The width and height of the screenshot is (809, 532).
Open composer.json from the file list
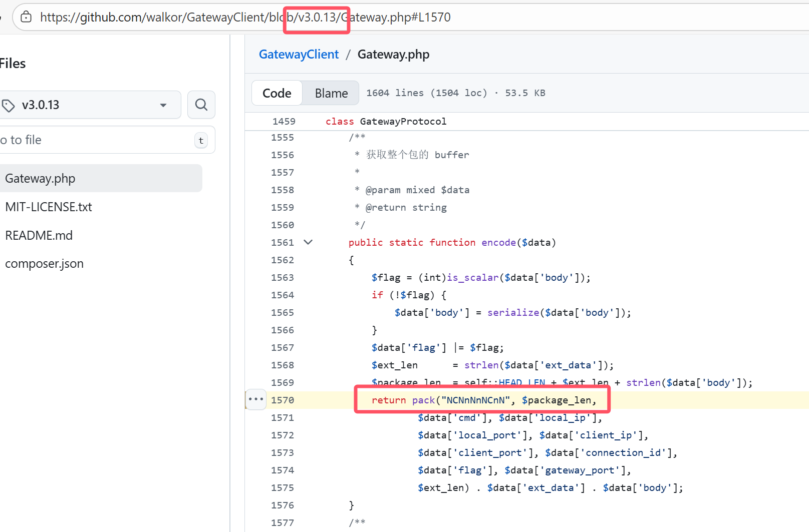pyautogui.click(x=44, y=264)
